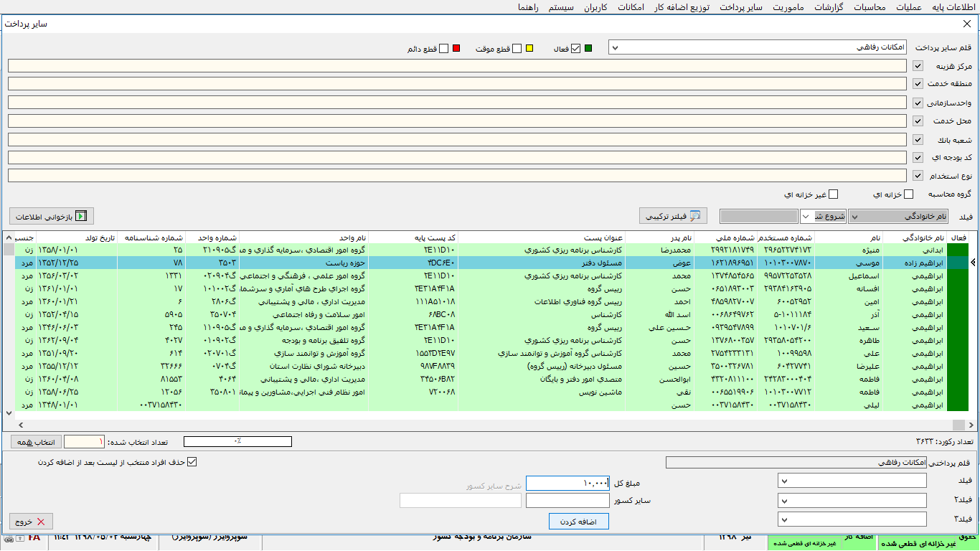This screenshot has width=980, height=551.
Task: Click the اضافه کردن button
Action: pos(579,522)
